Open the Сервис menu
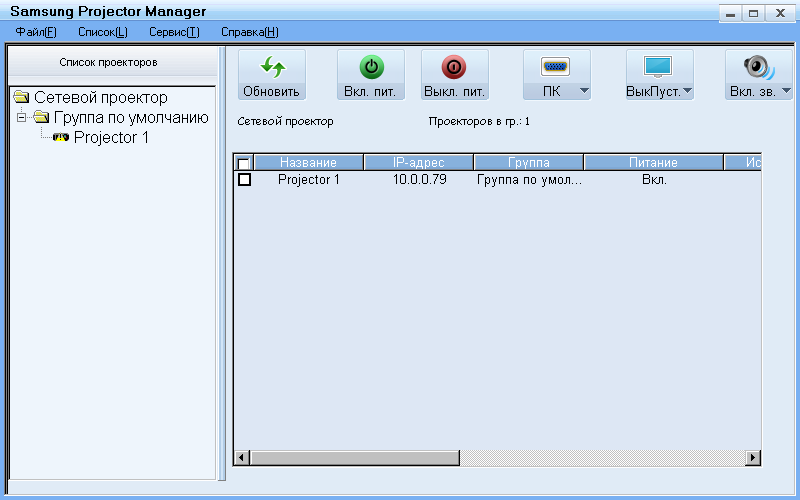Screen dimensions: 800x500 [174, 32]
